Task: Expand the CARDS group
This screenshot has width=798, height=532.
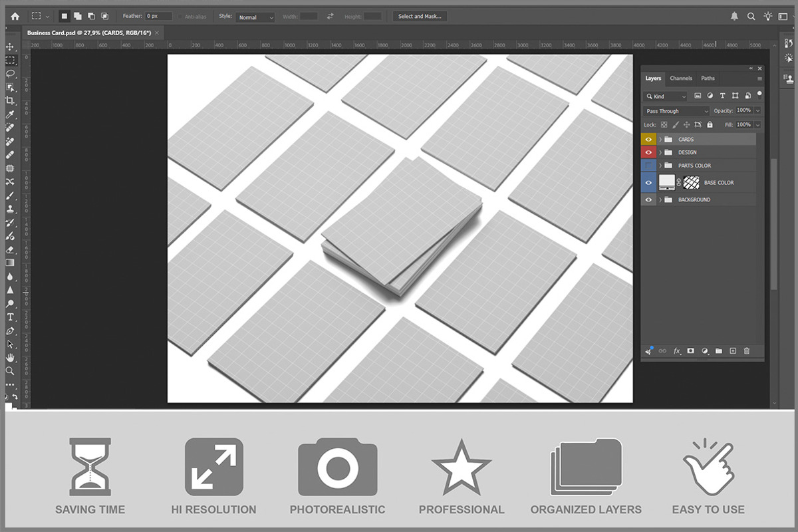Action: (x=660, y=140)
